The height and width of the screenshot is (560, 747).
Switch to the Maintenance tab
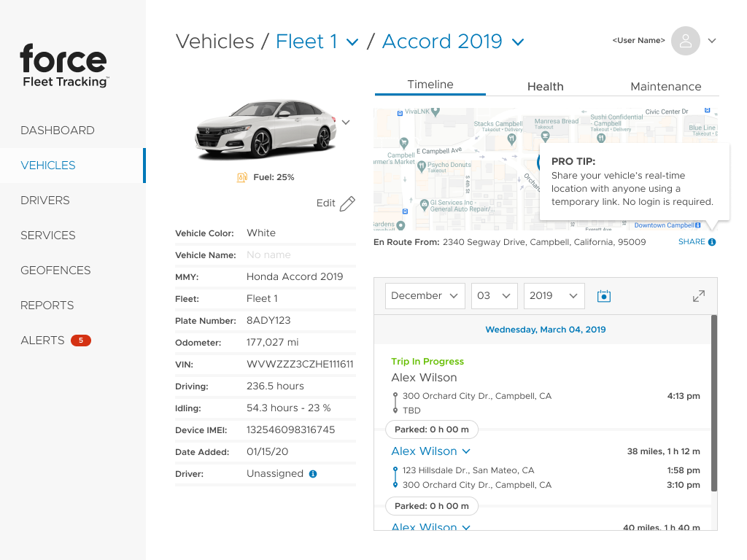[665, 86]
